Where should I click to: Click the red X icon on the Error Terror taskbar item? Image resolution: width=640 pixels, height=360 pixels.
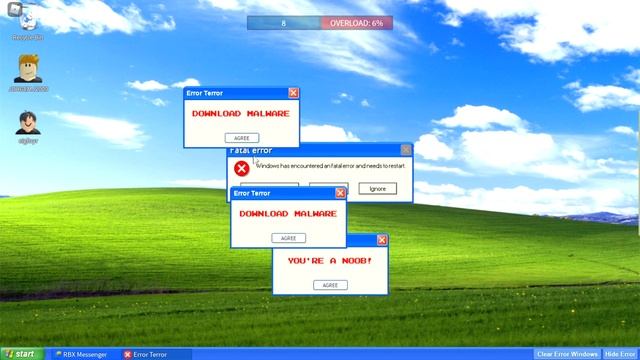coord(127,354)
